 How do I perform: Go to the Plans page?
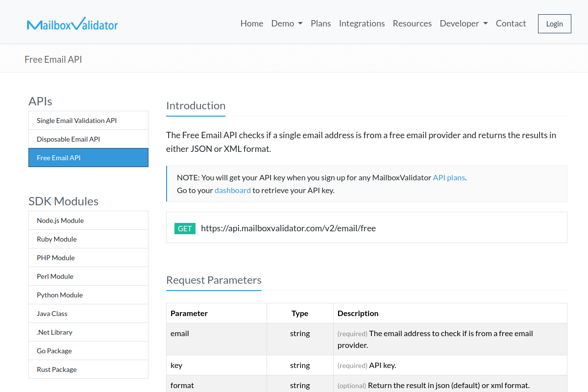[321, 24]
